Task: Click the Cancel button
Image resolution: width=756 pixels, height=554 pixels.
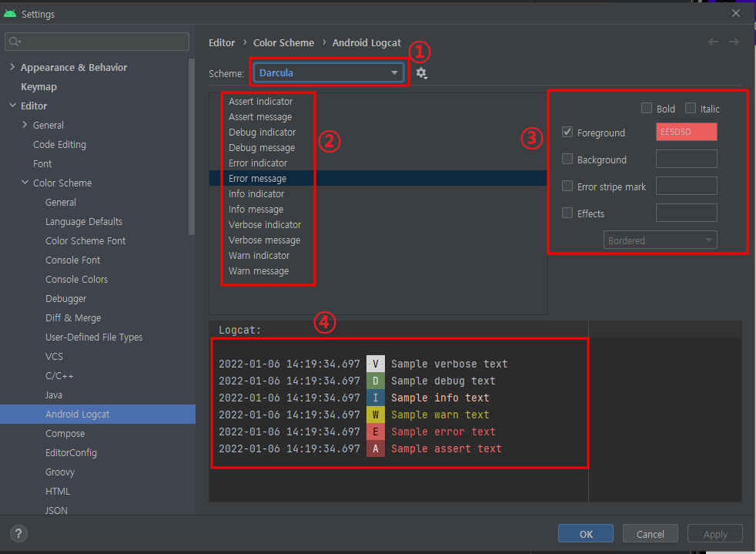Action: 651,534
